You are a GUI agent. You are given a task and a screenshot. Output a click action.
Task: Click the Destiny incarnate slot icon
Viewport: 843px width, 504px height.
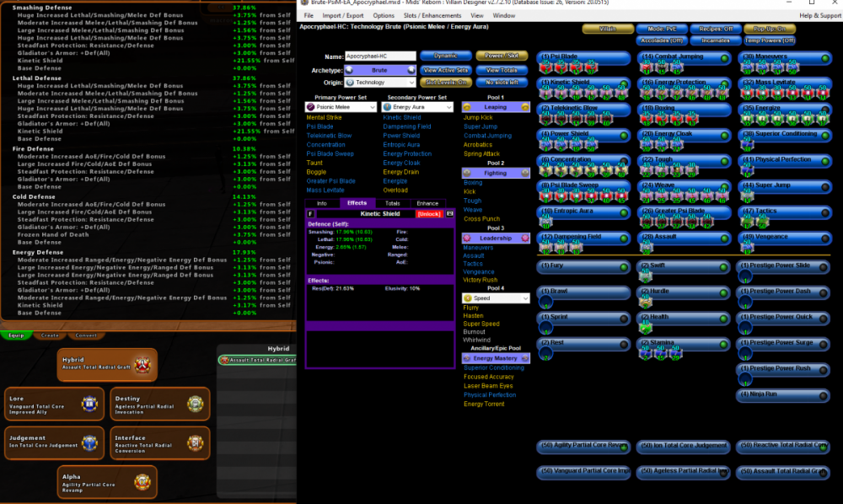tap(196, 404)
